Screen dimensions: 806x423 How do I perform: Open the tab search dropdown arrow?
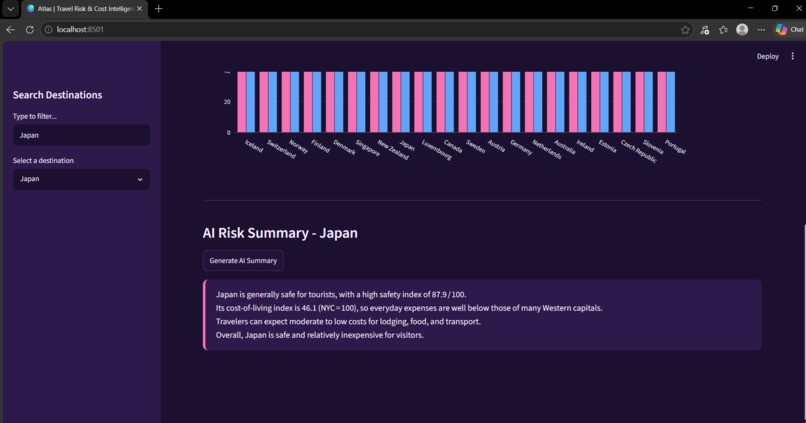[10, 9]
